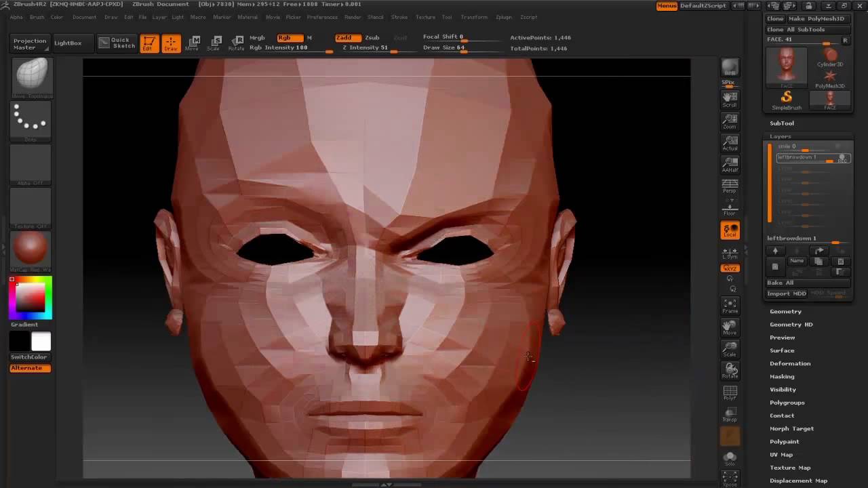This screenshot has width=868, height=488.
Task: Toggle Rgb paint mode
Action: tap(290, 37)
